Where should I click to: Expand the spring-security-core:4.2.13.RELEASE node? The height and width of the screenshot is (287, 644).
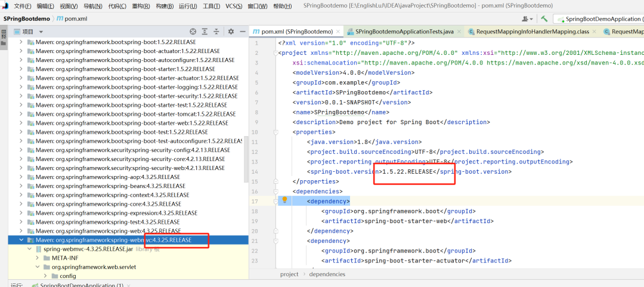[21, 159]
